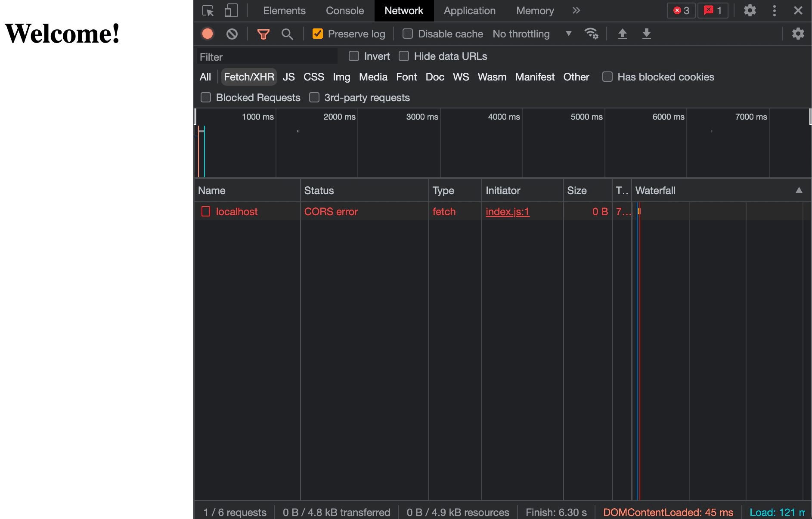812x519 pixels.
Task: Filter requests by All types
Action: pyautogui.click(x=205, y=77)
